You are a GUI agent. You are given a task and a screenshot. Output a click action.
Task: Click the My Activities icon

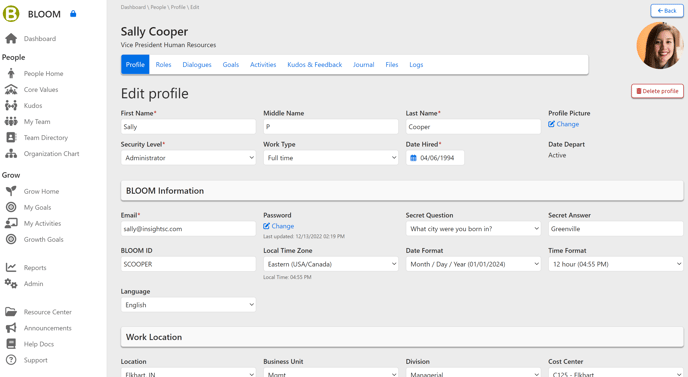point(11,223)
